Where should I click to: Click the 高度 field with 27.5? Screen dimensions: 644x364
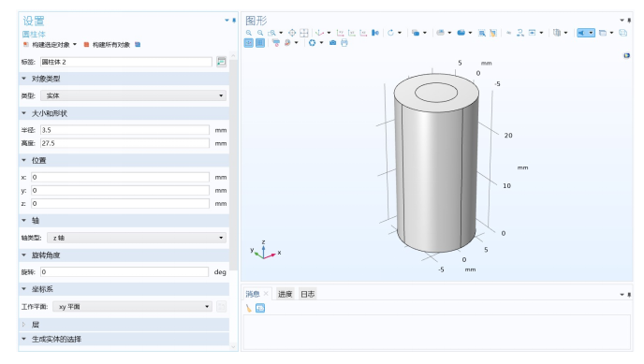click(124, 143)
